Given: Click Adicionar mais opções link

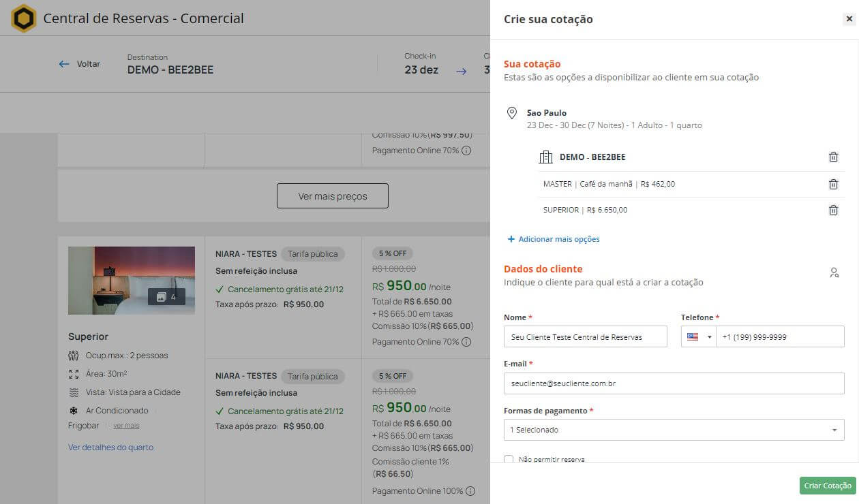Looking at the screenshot, I should tap(554, 239).
